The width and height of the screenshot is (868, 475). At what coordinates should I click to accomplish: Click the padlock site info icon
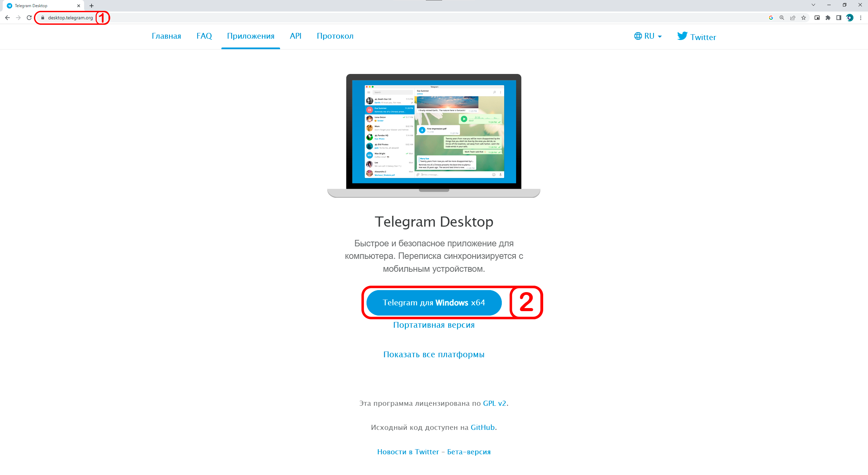click(43, 18)
